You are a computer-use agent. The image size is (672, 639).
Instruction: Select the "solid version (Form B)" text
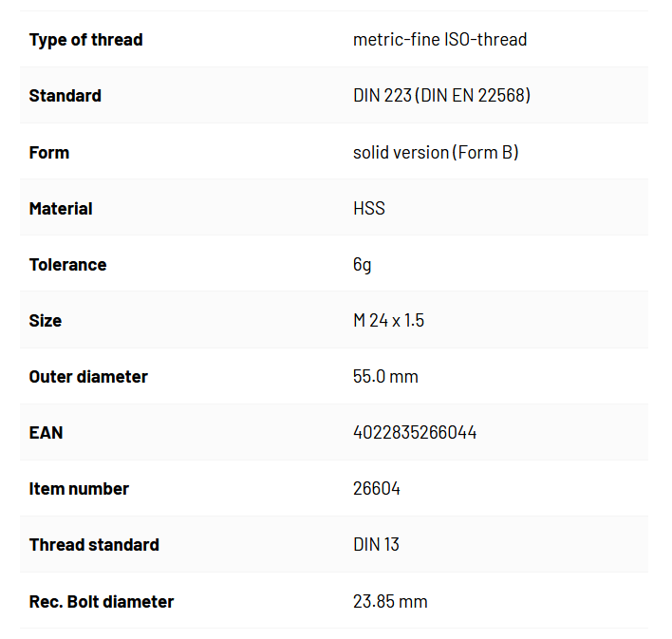[x=436, y=152]
